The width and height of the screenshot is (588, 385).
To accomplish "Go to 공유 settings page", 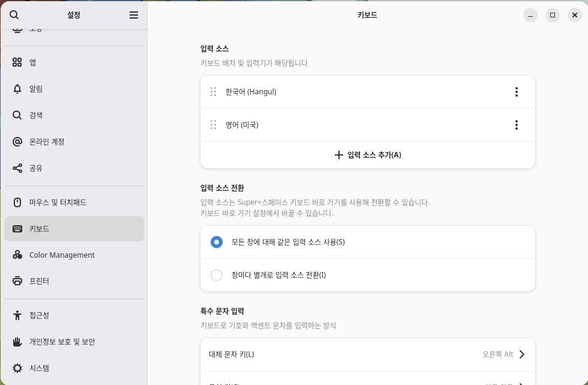I will click(x=74, y=168).
